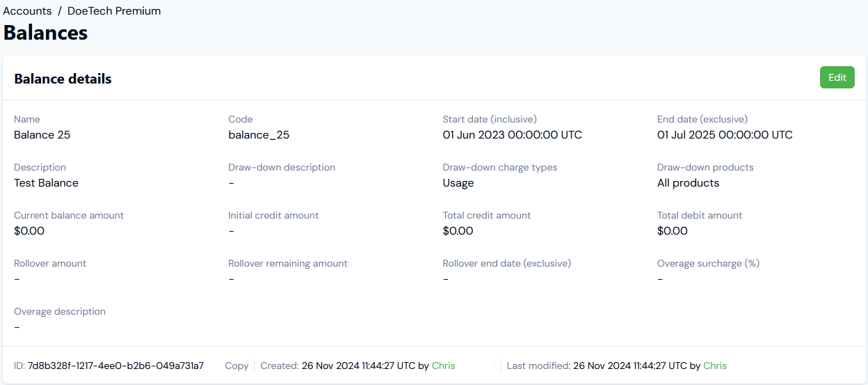Click the All products value
Screen dimensions: 868x385
(688, 183)
